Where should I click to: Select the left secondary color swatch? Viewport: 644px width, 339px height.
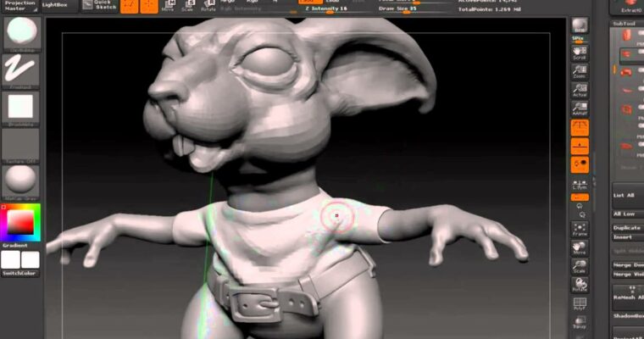(11, 259)
